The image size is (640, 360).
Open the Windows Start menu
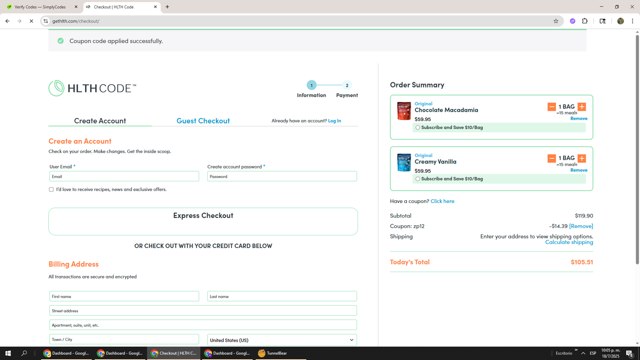click(8, 353)
